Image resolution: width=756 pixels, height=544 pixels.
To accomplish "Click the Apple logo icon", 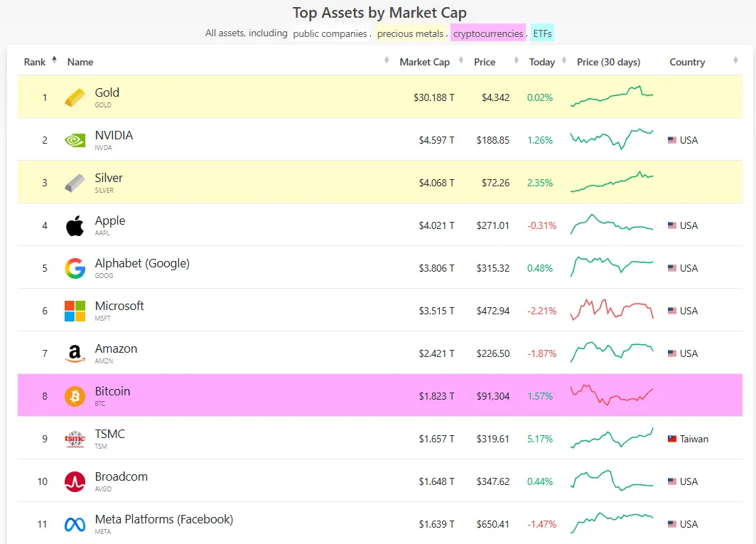I will [x=75, y=226].
